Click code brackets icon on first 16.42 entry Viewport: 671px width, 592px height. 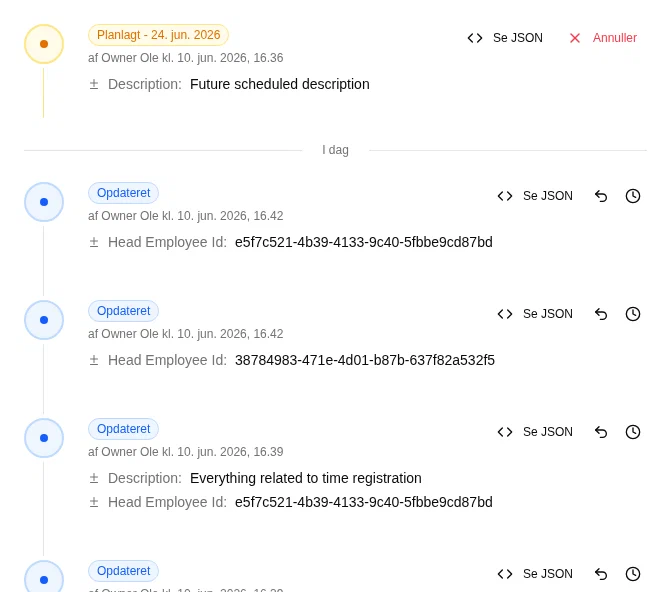(505, 196)
